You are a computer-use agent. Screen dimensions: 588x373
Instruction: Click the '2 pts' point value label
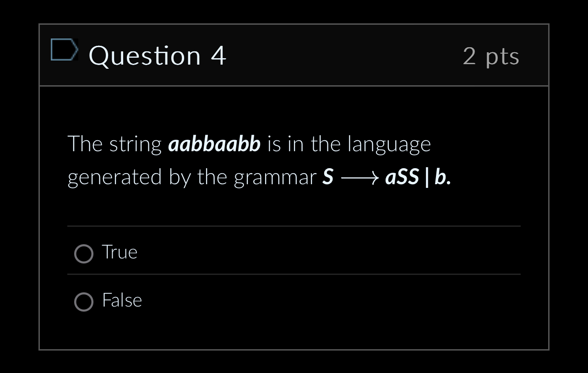click(x=491, y=56)
